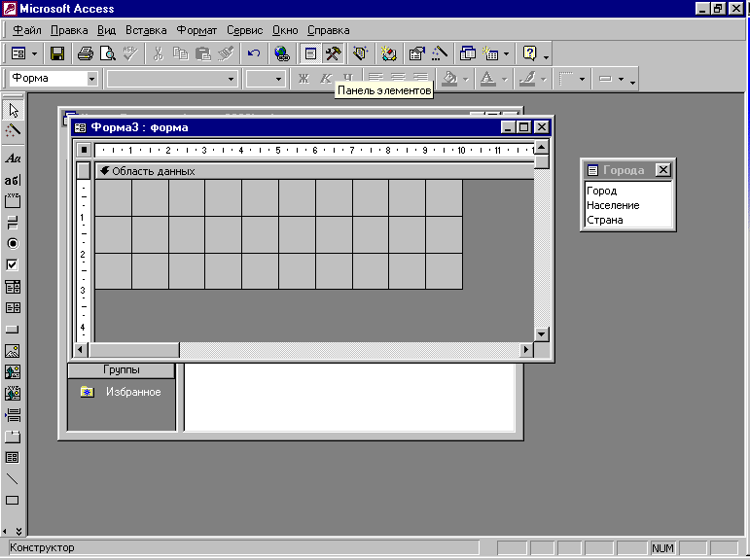750x560 pixels.
Task: Open the Font size combo box
Action: tap(266, 79)
